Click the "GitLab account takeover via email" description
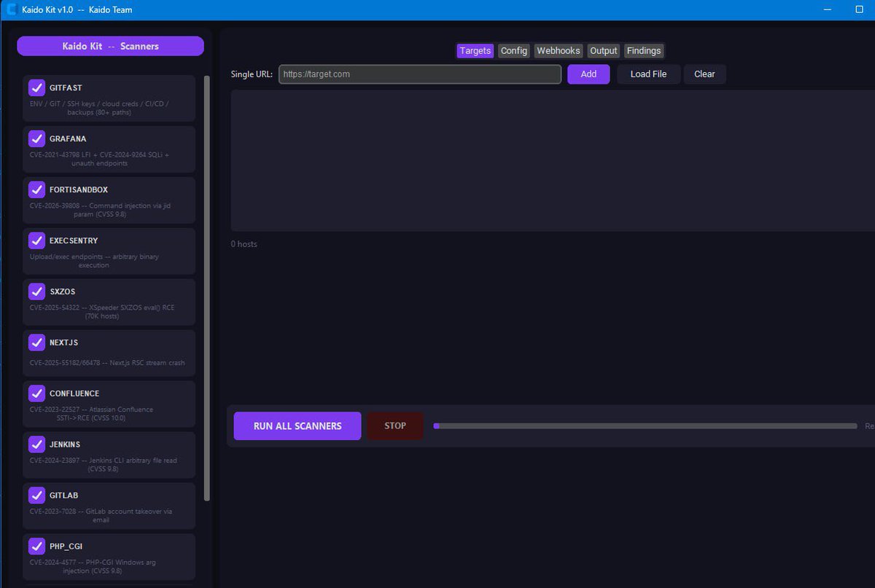 pos(101,516)
